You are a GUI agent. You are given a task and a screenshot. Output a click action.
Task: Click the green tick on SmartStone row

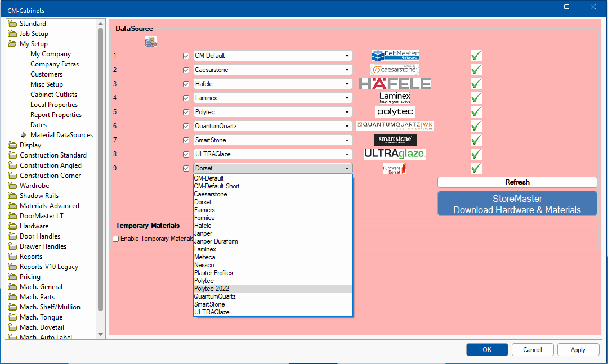tap(477, 140)
